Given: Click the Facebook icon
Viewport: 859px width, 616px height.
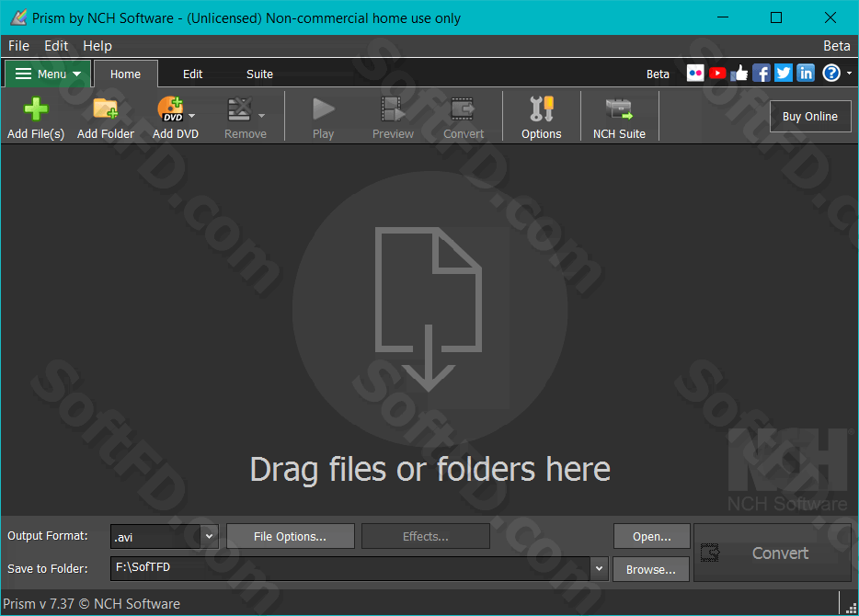Looking at the screenshot, I should [x=762, y=73].
